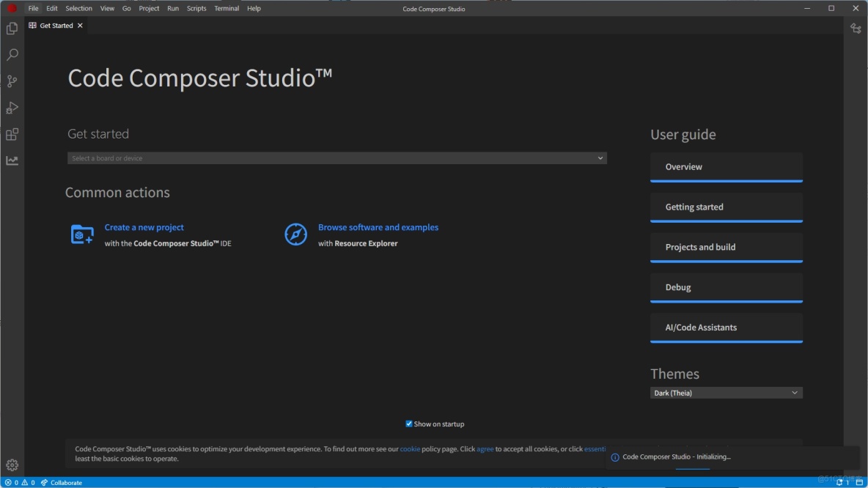
Task: Click Create a new project link
Action: click(144, 227)
